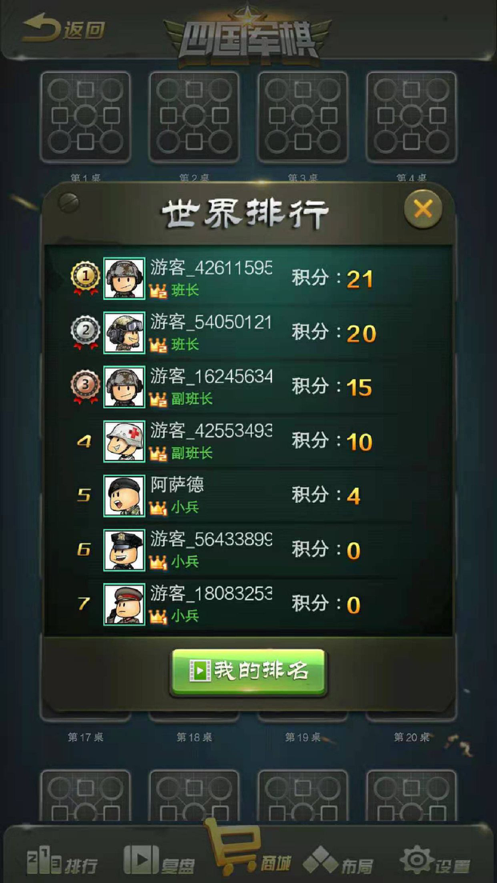Image resolution: width=497 pixels, height=883 pixels.
Task: Select the bronze third place medal
Action: point(85,386)
